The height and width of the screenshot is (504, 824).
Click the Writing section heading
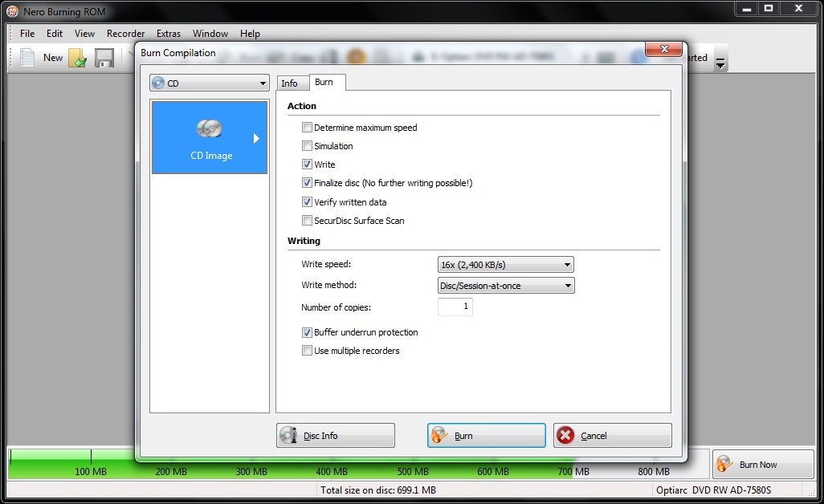click(304, 241)
